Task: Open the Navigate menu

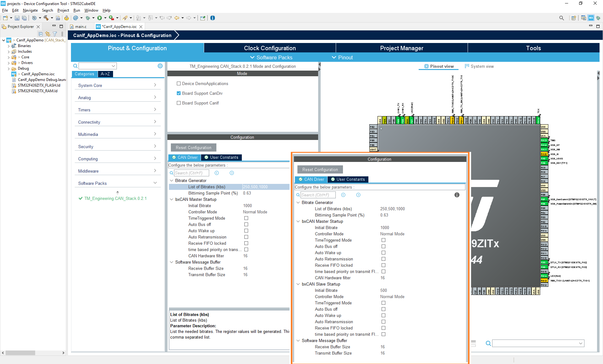Action: pyautogui.click(x=30, y=10)
